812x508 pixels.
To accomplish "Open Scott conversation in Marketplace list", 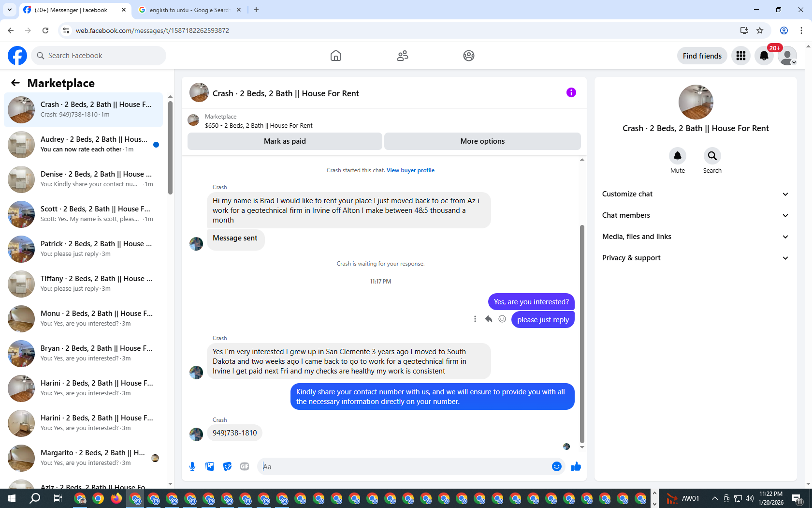I will [x=84, y=214].
